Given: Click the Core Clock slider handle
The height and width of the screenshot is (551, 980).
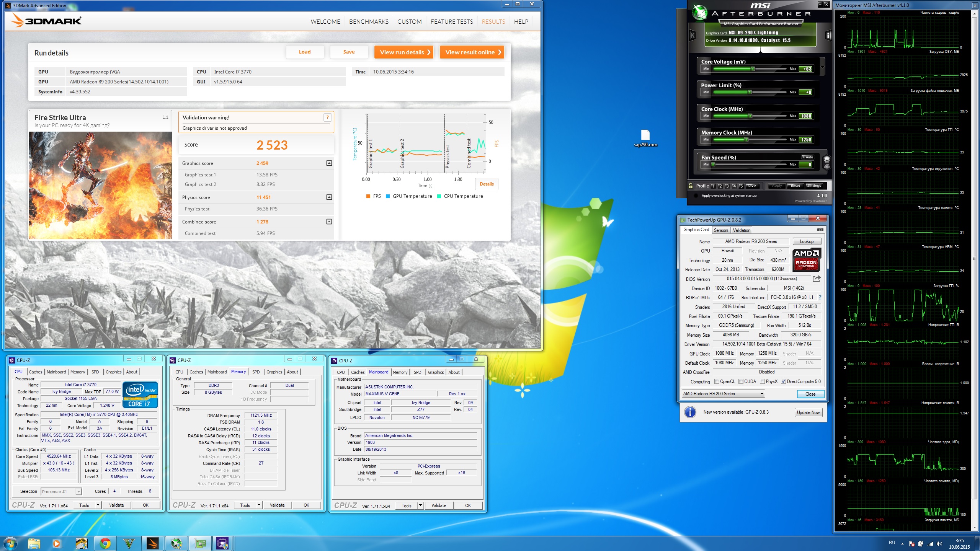Looking at the screenshot, I should 750,116.
